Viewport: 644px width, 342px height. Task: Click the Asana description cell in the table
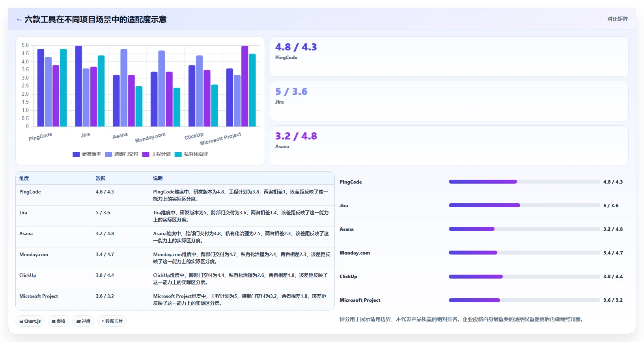click(x=241, y=237)
